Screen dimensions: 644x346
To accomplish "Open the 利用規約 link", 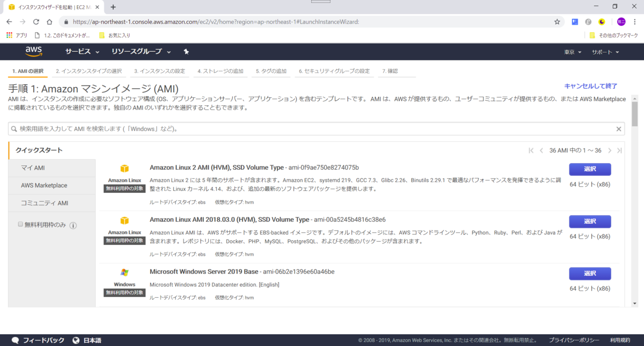I will coord(620,340).
